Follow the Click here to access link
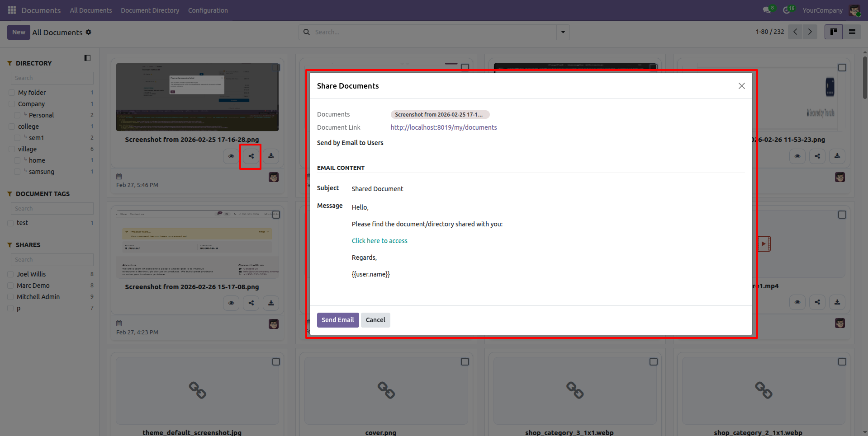 tap(379, 241)
